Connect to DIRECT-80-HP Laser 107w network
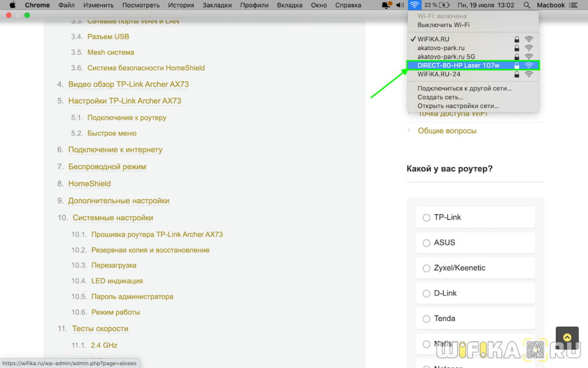This screenshot has width=588, height=368. (x=458, y=66)
